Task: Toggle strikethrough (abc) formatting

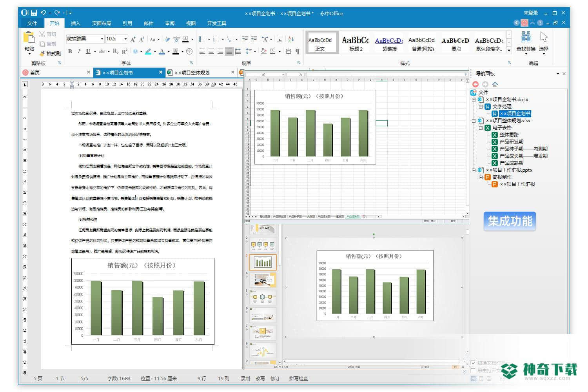Action: coord(102,51)
